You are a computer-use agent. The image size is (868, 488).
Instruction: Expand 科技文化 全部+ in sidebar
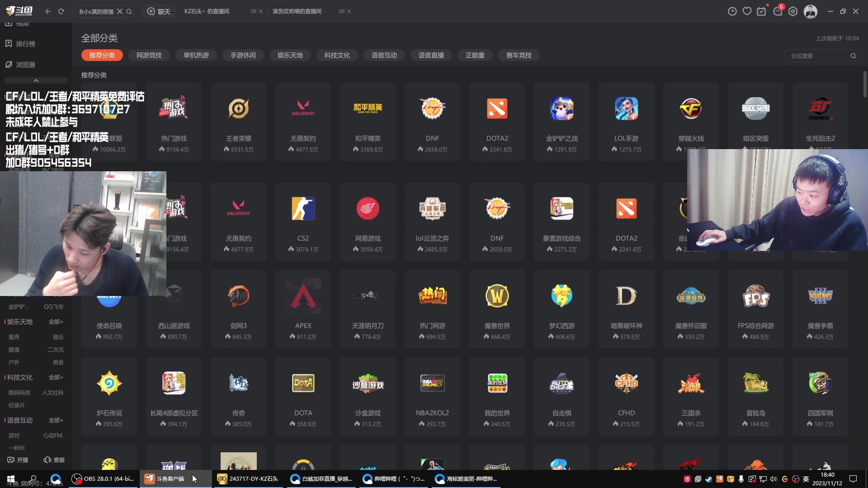point(56,377)
